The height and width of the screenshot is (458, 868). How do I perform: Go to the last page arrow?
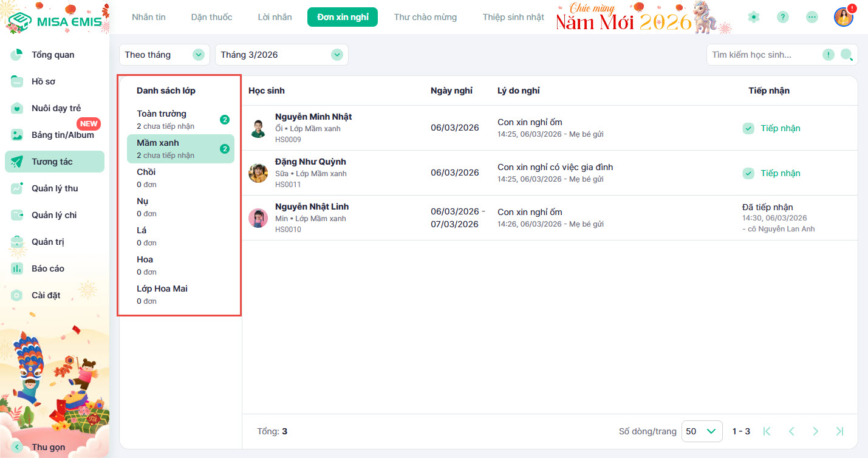pos(839,431)
